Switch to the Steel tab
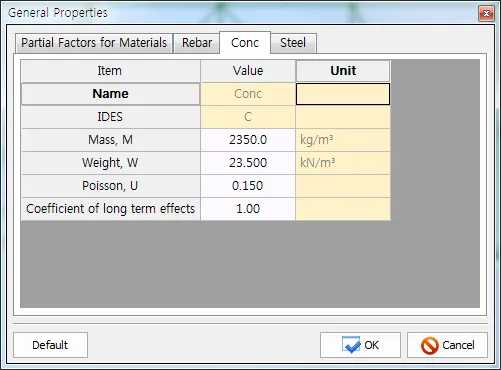501x370 pixels. coord(293,43)
